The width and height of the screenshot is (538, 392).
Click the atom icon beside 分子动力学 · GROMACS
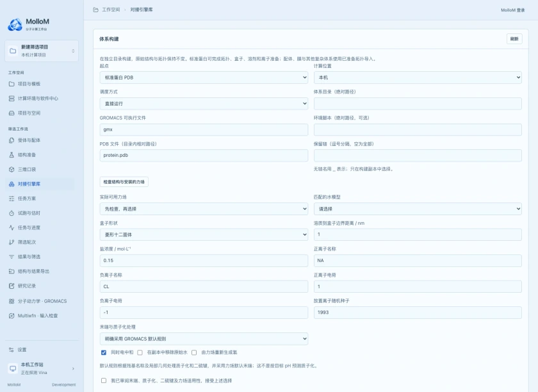[x=12, y=301]
